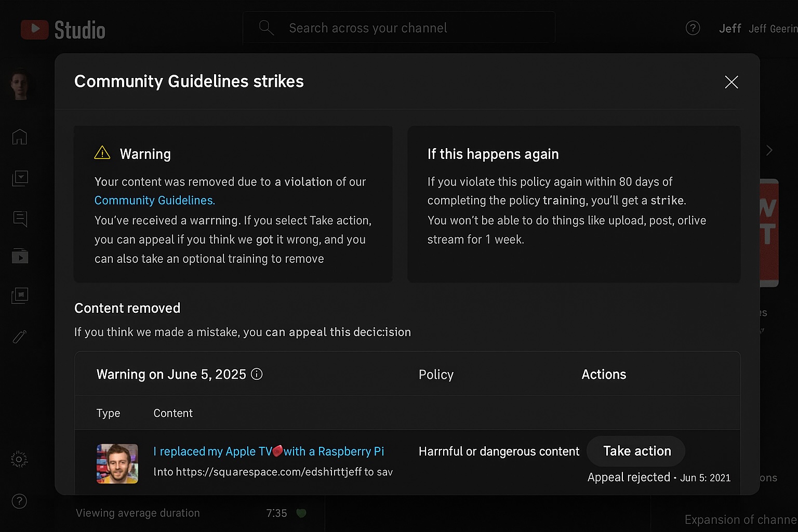Click the YouTube Studio logo
Screen dimensions: 798x532
point(63,30)
